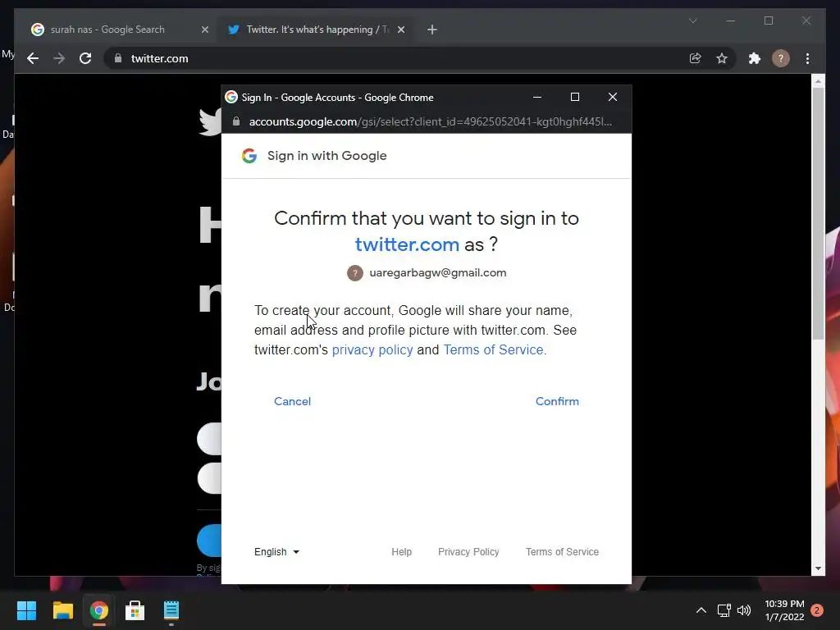Open Microsoft Store from the taskbar

pyautogui.click(x=135, y=610)
